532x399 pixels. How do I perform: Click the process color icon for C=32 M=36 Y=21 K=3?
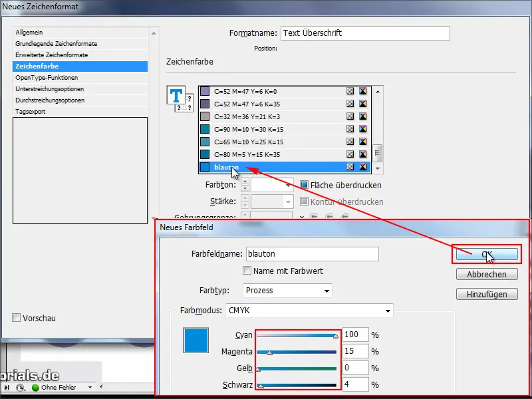pos(350,116)
